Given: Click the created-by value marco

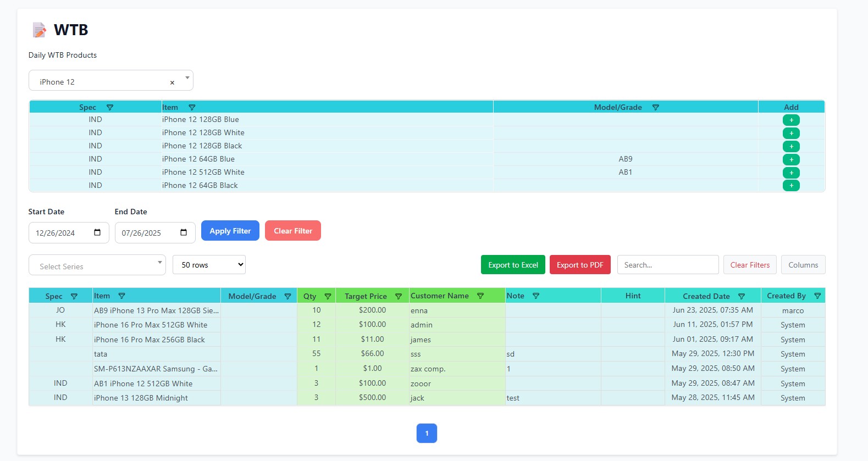Looking at the screenshot, I should [793, 310].
